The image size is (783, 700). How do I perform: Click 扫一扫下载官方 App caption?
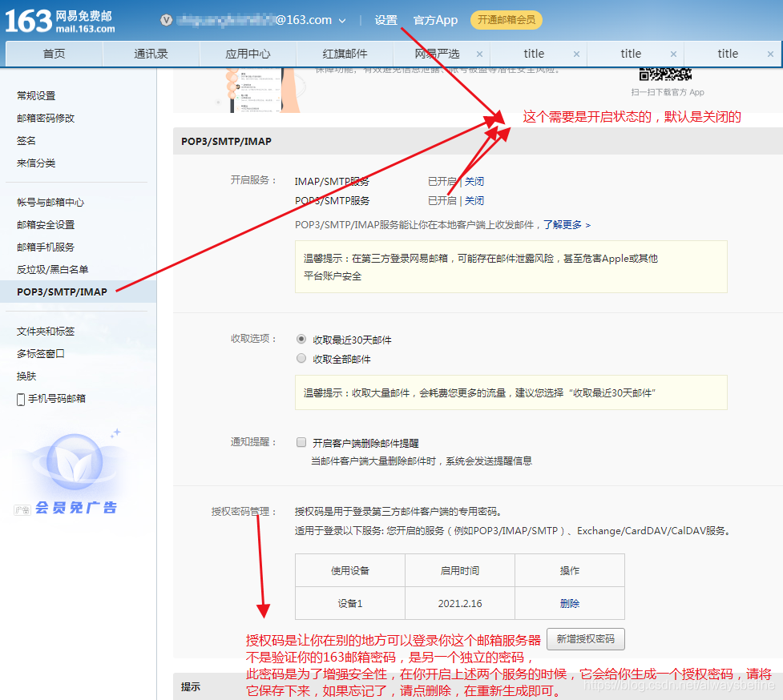tap(668, 92)
